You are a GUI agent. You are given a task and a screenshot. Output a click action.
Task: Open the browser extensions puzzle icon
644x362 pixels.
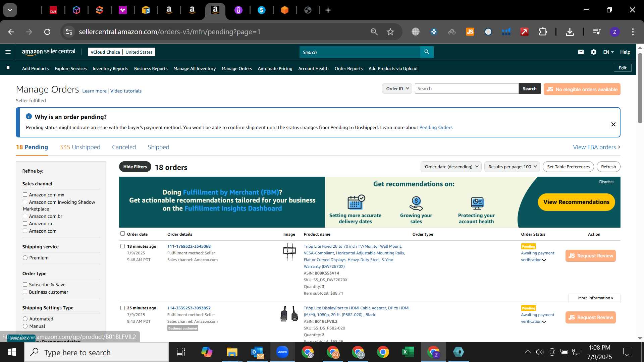click(x=543, y=32)
